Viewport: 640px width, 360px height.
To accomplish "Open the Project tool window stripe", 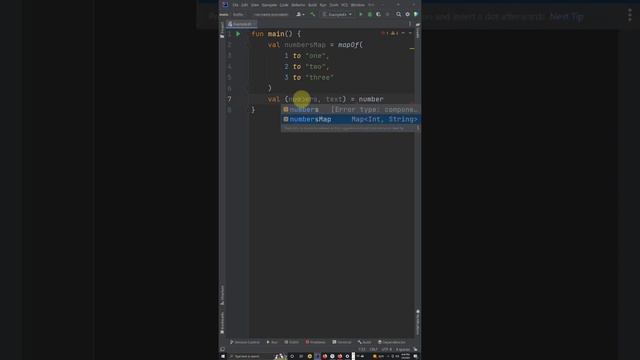I will tap(222, 30).
